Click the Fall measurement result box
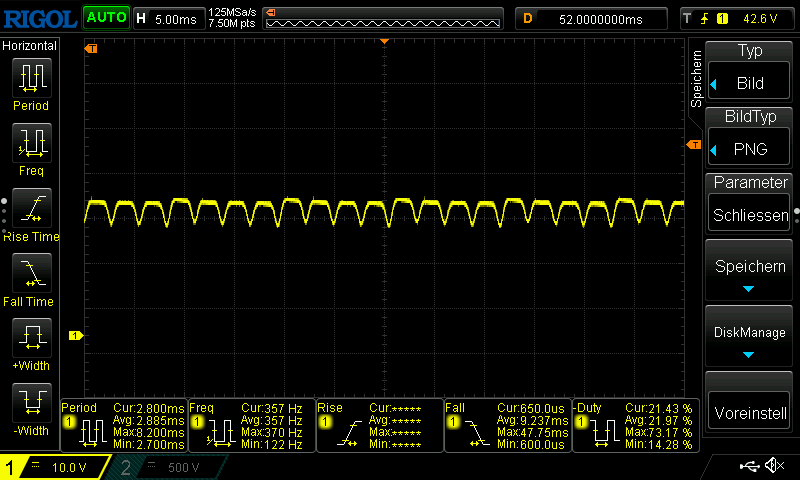This screenshot has height=480, width=800. point(508,425)
